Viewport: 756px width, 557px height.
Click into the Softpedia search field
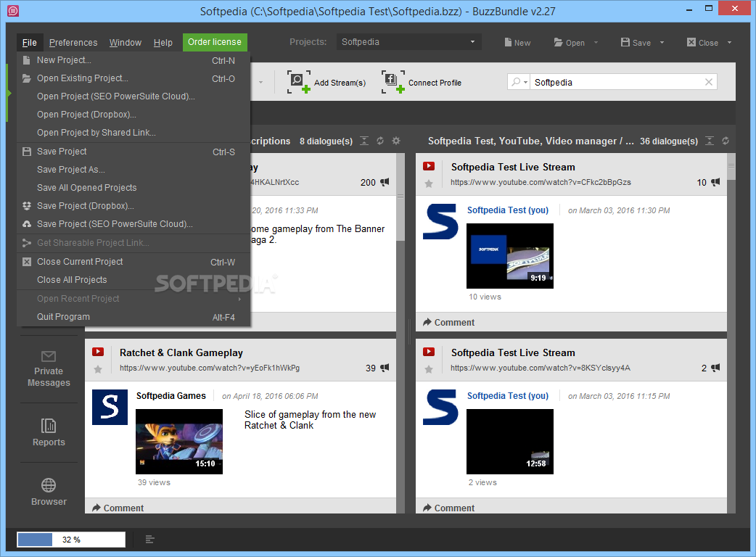coord(617,82)
